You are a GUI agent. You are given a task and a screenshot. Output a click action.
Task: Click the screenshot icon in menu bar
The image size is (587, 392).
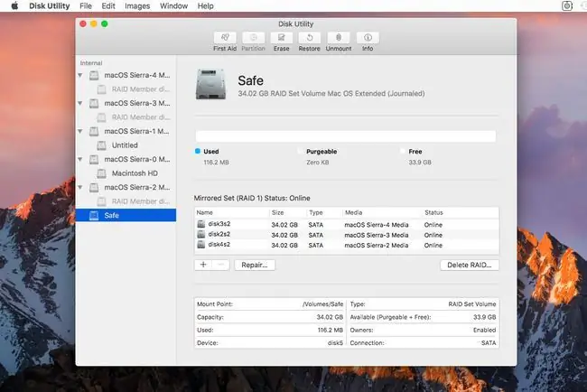click(567, 6)
